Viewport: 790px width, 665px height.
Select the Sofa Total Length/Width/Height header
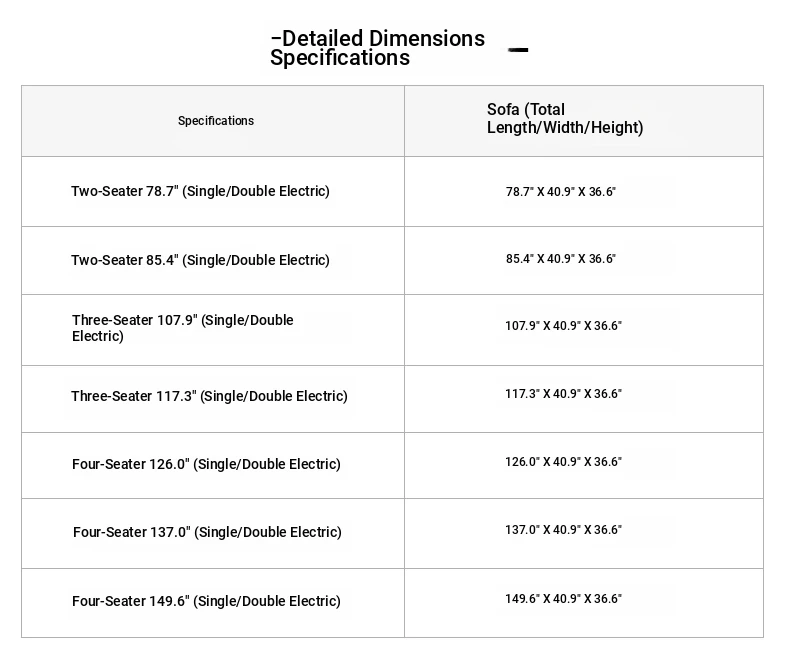pos(565,118)
